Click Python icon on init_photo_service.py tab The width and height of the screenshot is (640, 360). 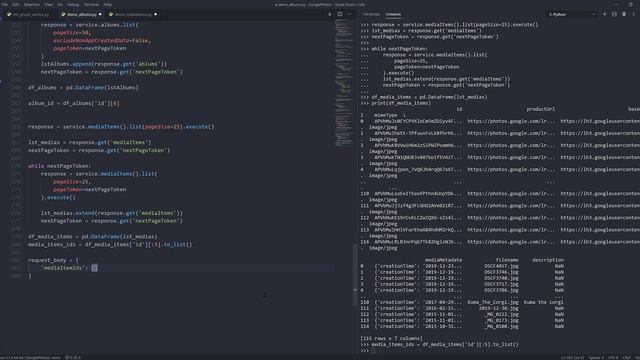(x=9, y=14)
